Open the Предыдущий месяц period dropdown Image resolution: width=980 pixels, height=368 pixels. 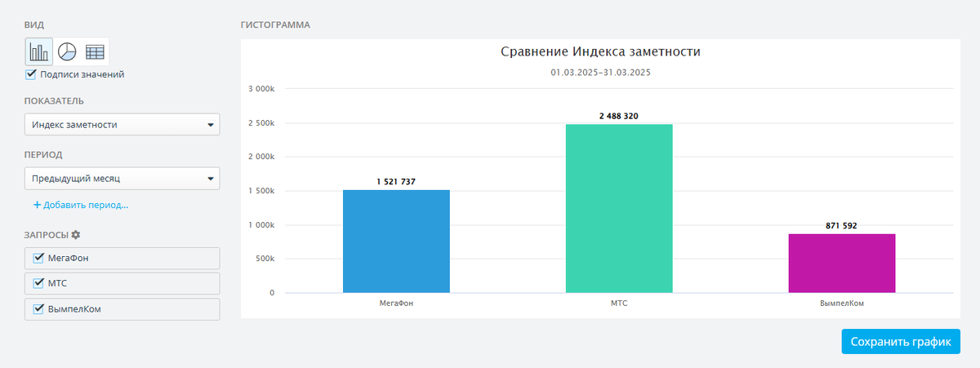pyautogui.click(x=122, y=178)
